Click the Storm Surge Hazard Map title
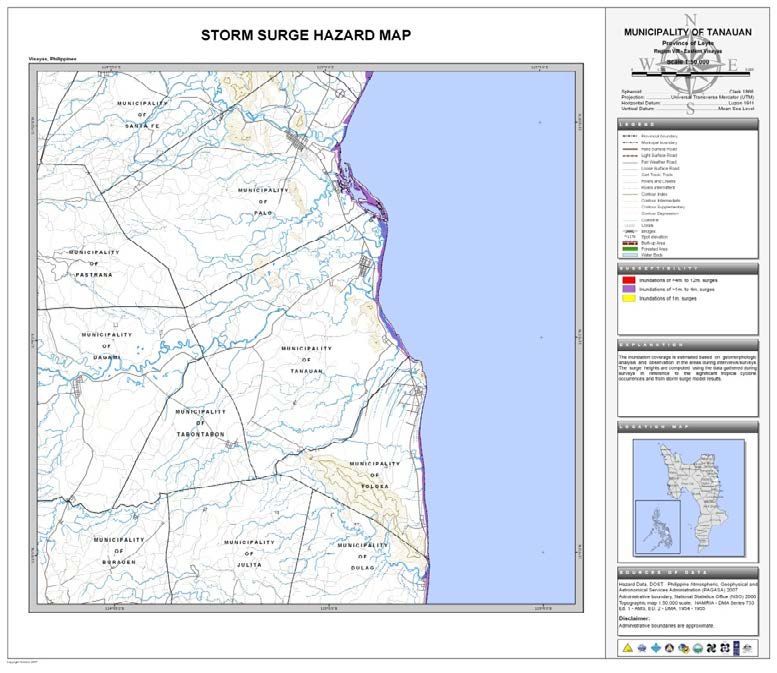Screen dimensions: 777x673 coord(305,35)
